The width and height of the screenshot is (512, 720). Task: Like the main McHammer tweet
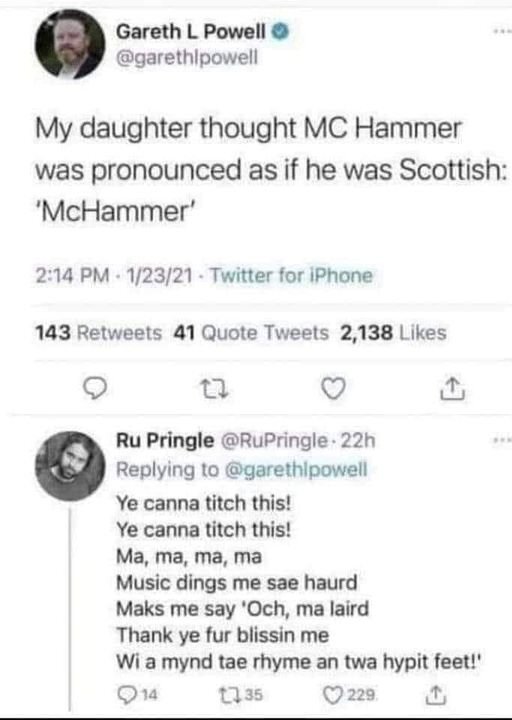coord(333,389)
